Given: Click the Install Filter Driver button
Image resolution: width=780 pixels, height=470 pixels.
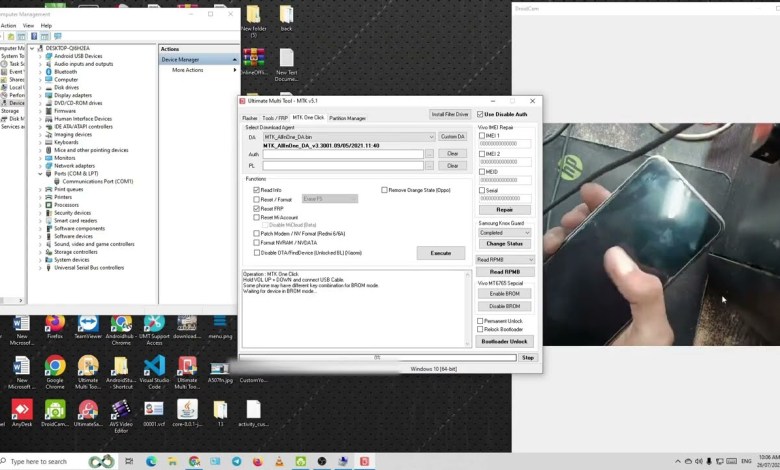Looking at the screenshot, I should (450, 114).
